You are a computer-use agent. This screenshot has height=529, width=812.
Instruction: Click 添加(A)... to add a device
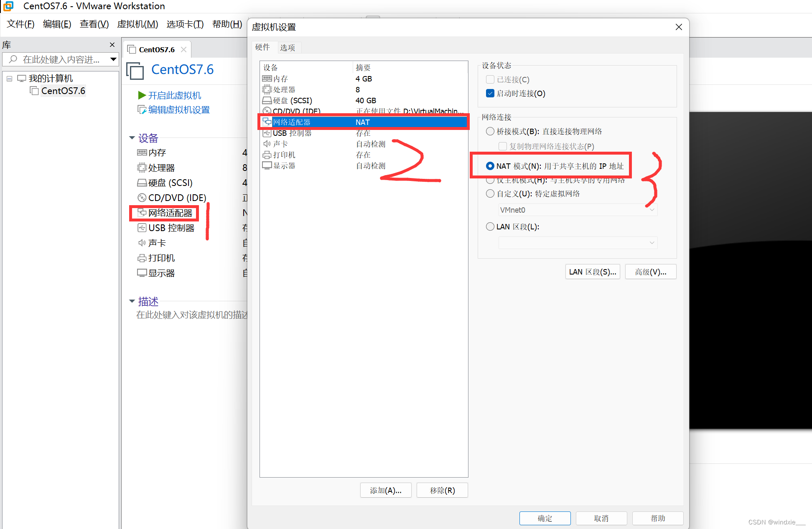(x=386, y=490)
